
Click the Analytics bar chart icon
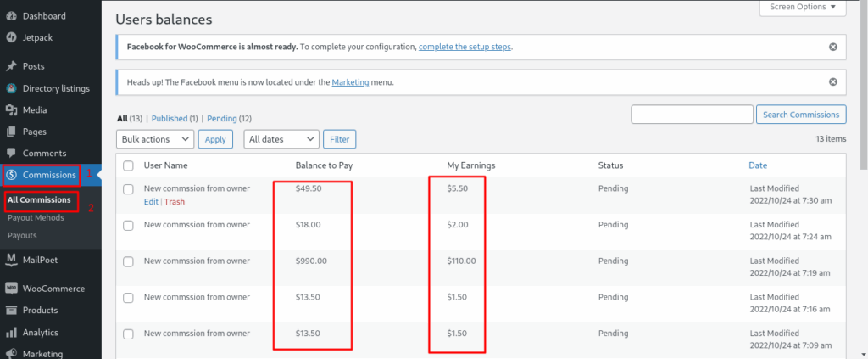pyautogui.click(x=11, y=333)
